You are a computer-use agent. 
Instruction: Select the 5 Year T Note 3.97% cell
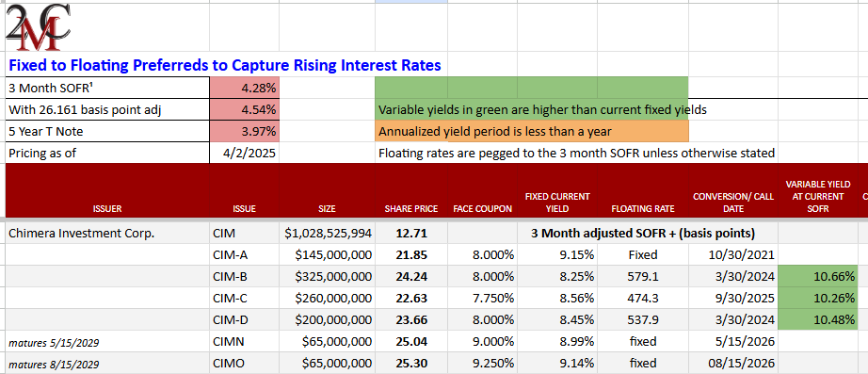(x=245, y=131)
